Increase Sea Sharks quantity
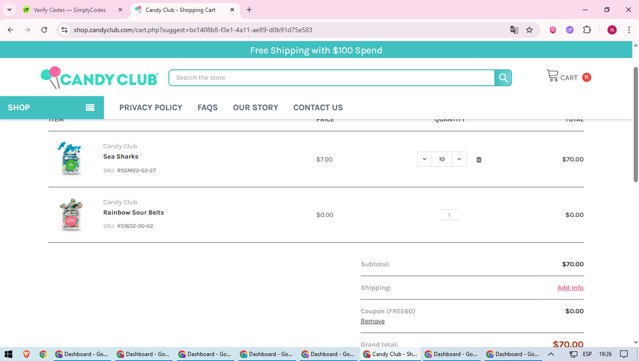The height and width of the screenshot is (361, 639). click(x=459, y=159)
